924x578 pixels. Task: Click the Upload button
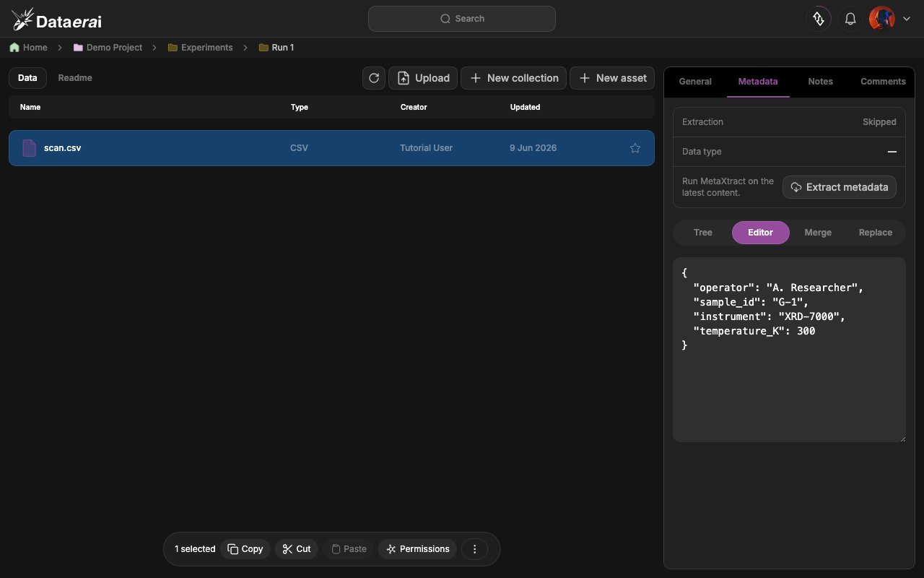pos(423,78)
